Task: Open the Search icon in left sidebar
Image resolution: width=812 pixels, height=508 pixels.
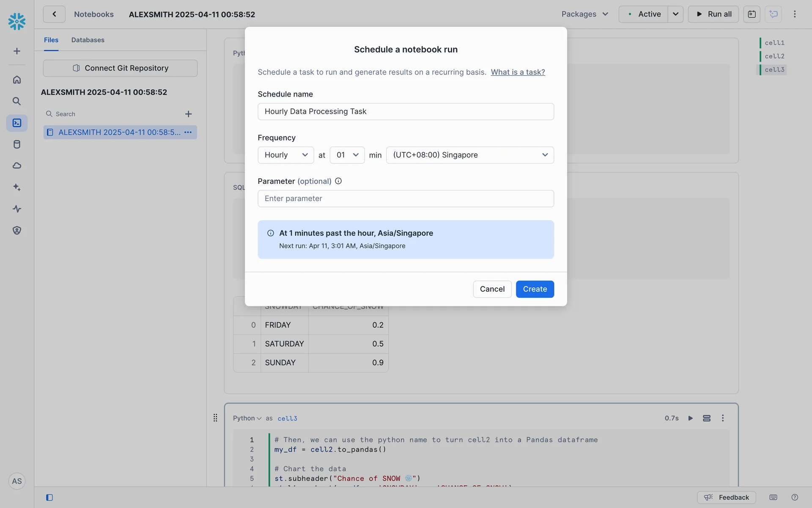Action: 17,101
